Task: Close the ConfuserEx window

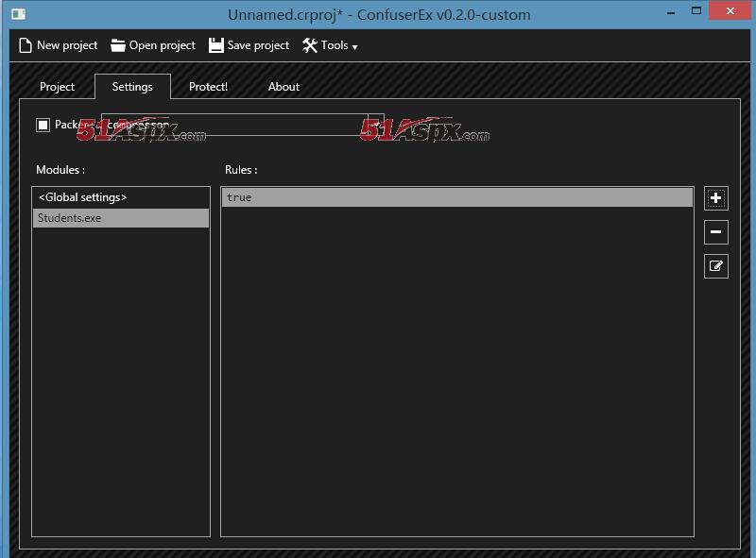Action: [730, 10]
